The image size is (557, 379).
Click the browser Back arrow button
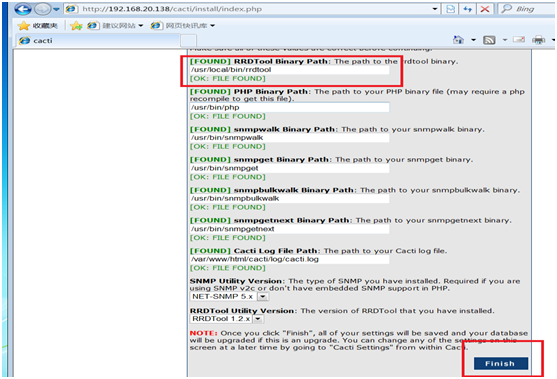(x=23, y=9)
